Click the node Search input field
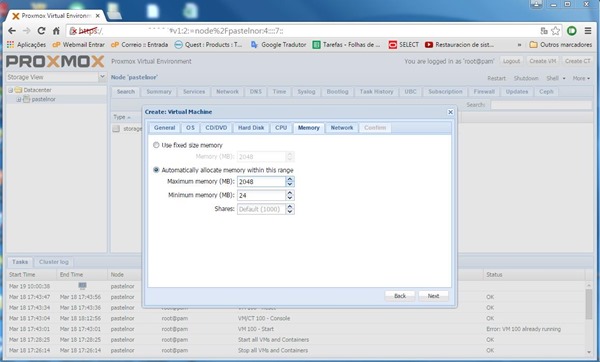 [541, 104]
